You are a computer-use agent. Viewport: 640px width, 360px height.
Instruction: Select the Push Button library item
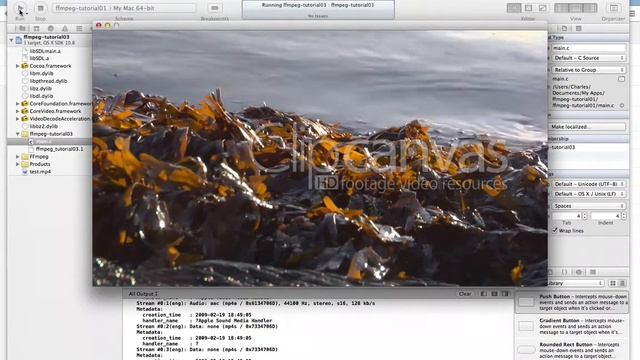click(x=571, y=302)
